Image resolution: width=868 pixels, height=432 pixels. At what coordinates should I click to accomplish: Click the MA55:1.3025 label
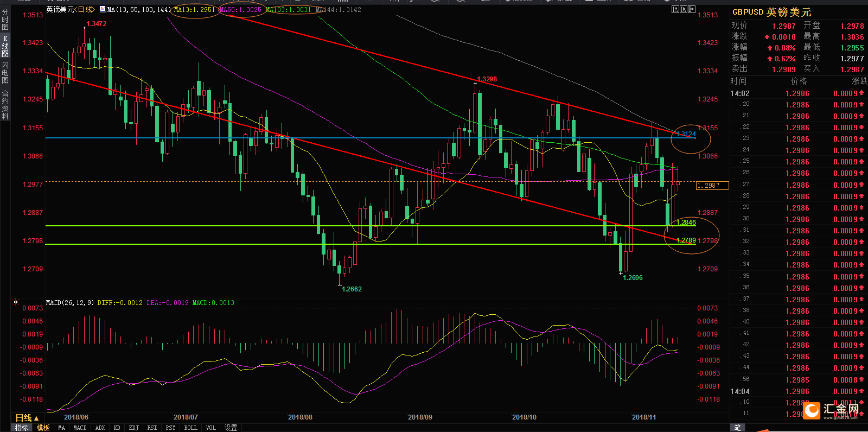240,10
